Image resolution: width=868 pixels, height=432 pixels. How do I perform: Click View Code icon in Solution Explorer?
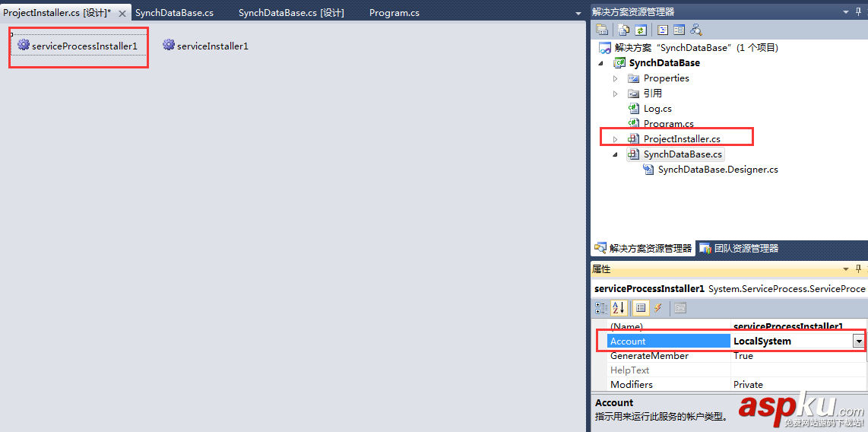[x=663, y=30]
